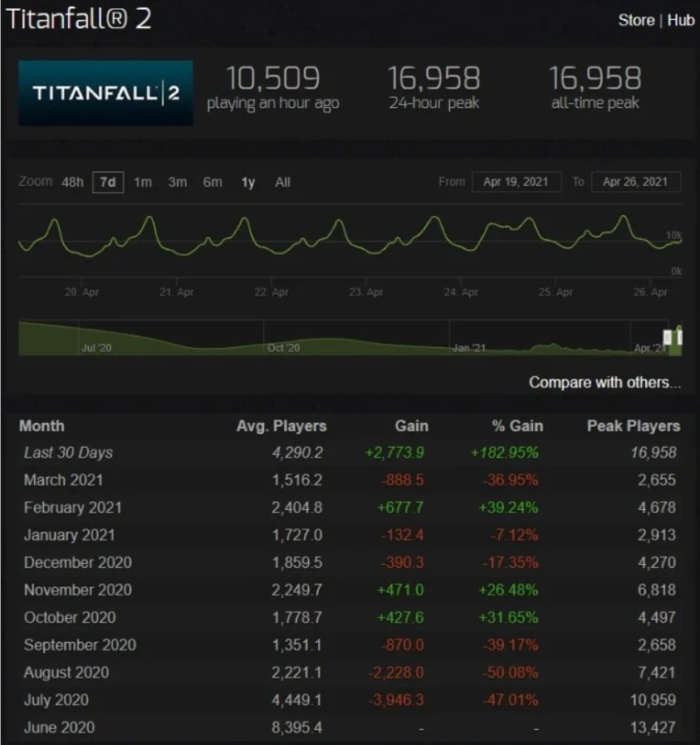
Task: Set chart zoom to 48h
Action: [72, 182]
